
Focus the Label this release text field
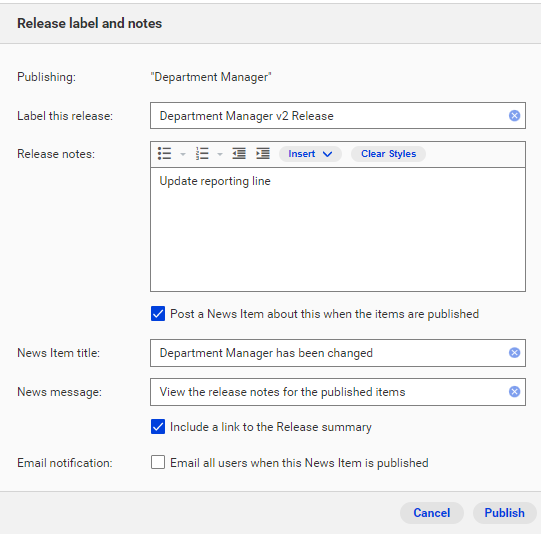point(338,116)
